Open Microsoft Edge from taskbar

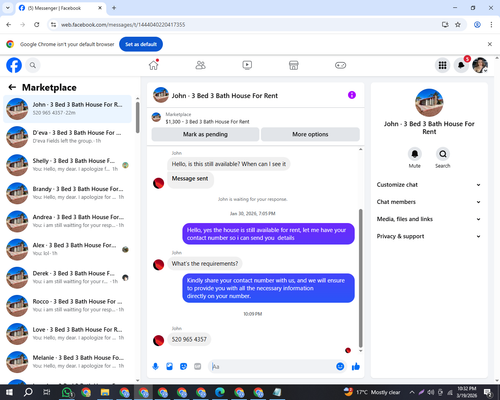[x=220, y=392]
